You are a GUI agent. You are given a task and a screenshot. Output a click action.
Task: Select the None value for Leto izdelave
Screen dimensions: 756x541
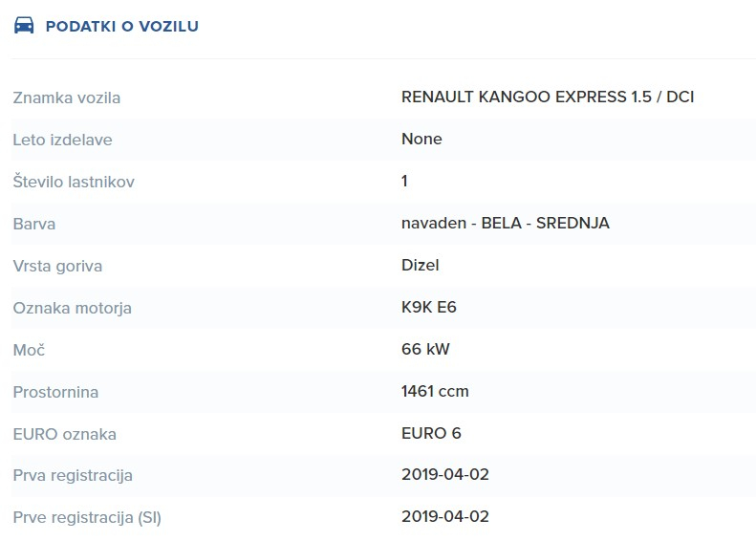click(421, 139)
